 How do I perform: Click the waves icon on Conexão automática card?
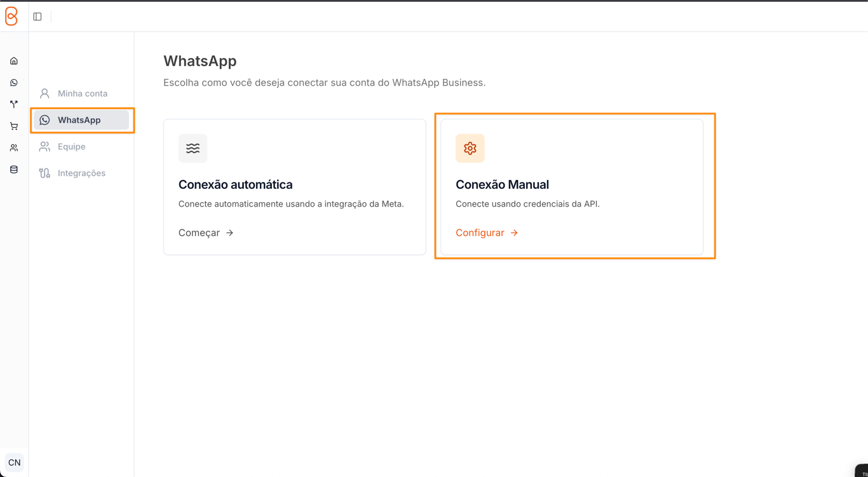193,148
